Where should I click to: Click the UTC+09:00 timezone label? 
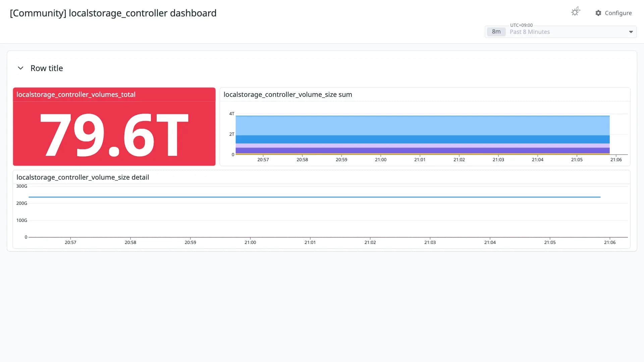click(x=521, y=25)
